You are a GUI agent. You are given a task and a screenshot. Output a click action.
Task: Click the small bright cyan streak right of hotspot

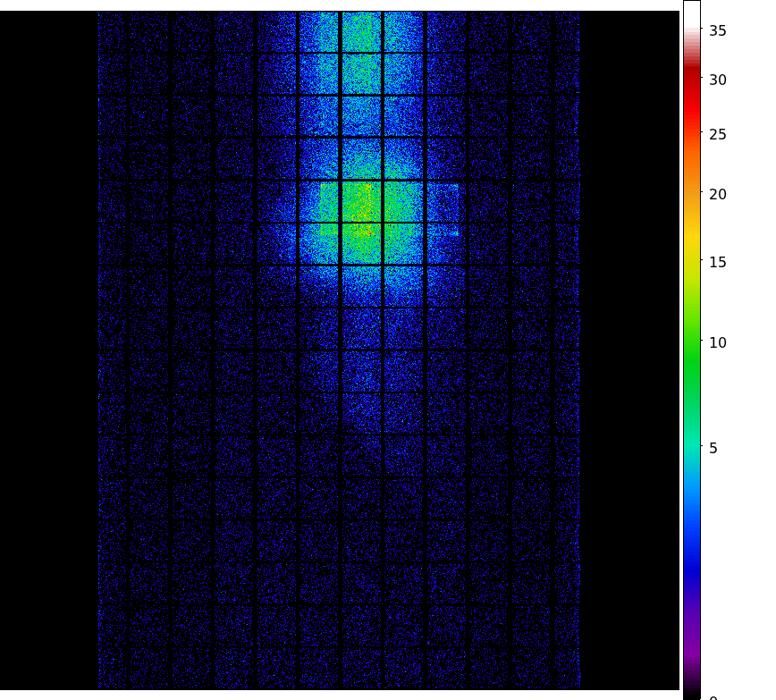pyautogui.click(x=454, y=232)
